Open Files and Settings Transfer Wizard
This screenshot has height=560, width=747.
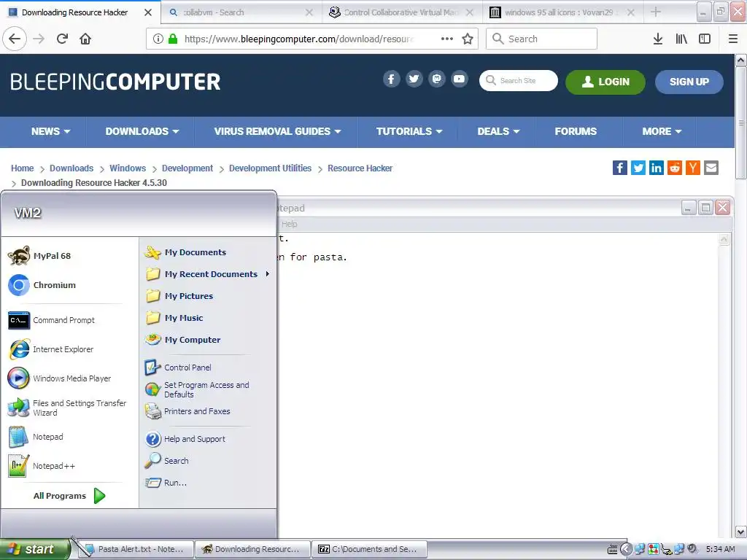67,408
